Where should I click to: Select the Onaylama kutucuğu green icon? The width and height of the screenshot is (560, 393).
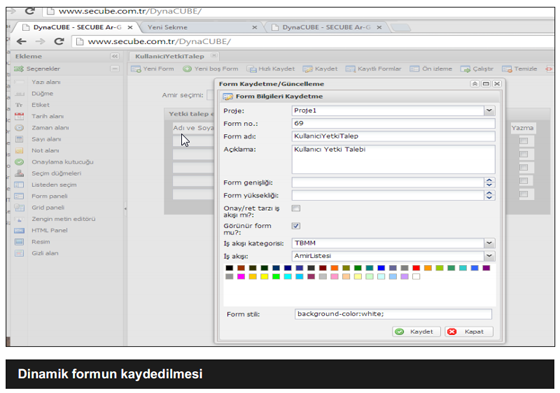pyautogui.click(x=19, y=162)
